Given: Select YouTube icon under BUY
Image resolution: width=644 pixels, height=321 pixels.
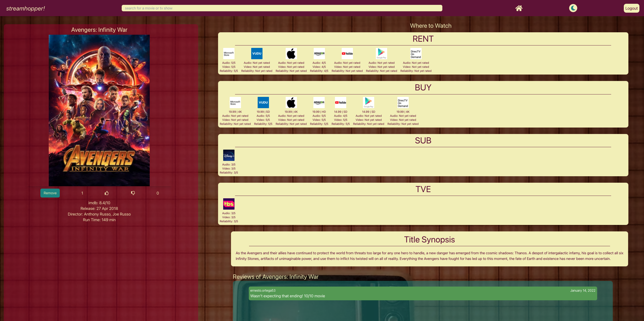Looking at the screenshot, I should 341,103.
